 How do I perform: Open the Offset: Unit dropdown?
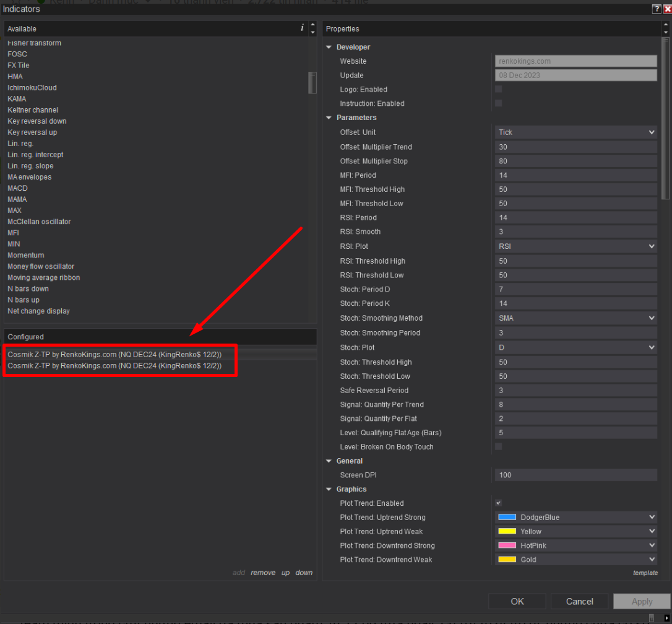(x=575, y=132)
